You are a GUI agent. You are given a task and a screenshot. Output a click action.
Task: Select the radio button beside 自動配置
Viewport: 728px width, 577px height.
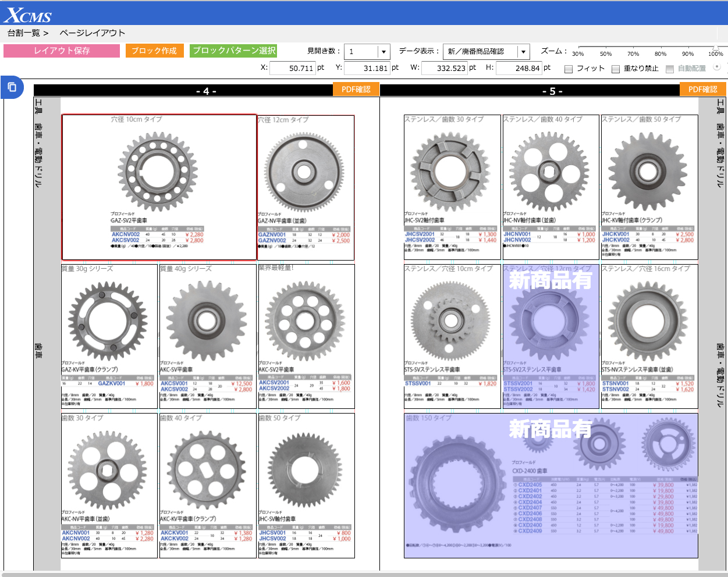click(x=717, y=67)
